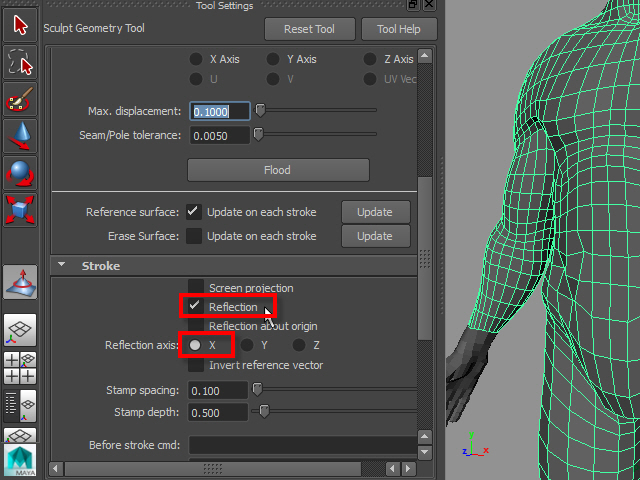Choose the Paint selection tool
Viewport: 640px width, 480px height.
click(x=21, y=100)
